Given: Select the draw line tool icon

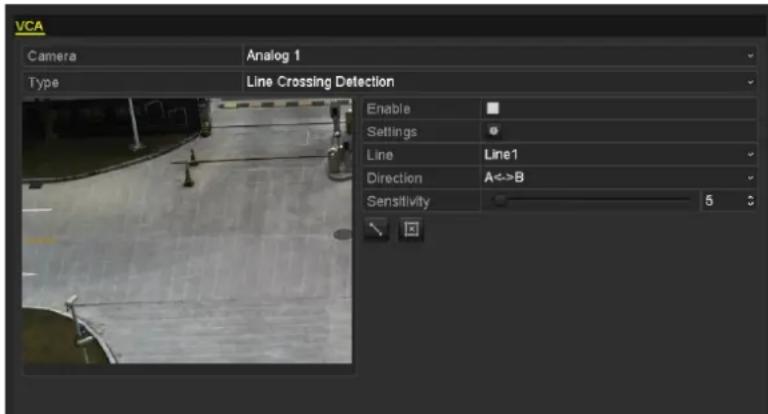Looking at the screenshot, I should click(377, 229).
